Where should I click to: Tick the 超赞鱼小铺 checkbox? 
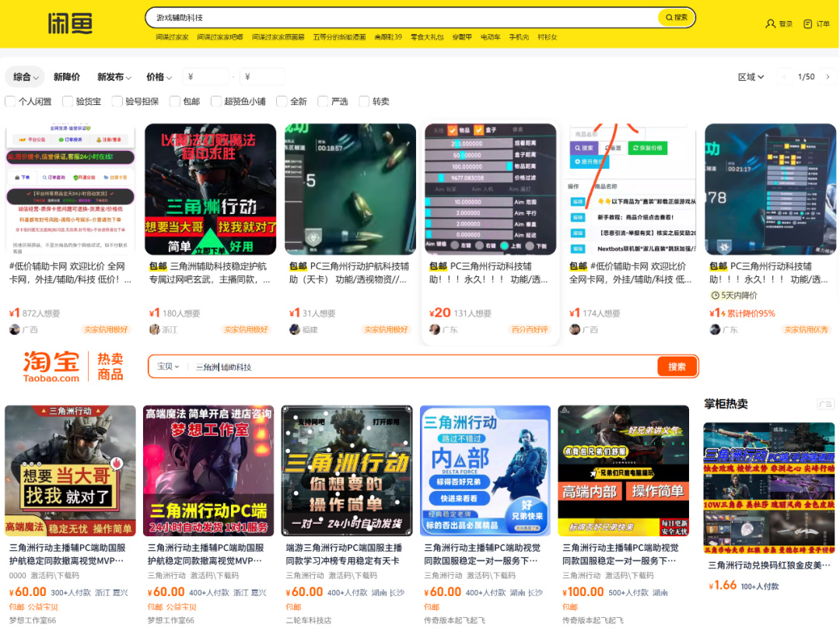click(216, 101)
